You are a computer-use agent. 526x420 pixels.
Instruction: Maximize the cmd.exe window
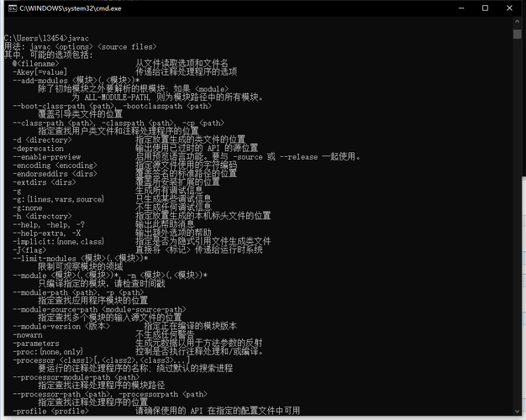coord(485,8)
